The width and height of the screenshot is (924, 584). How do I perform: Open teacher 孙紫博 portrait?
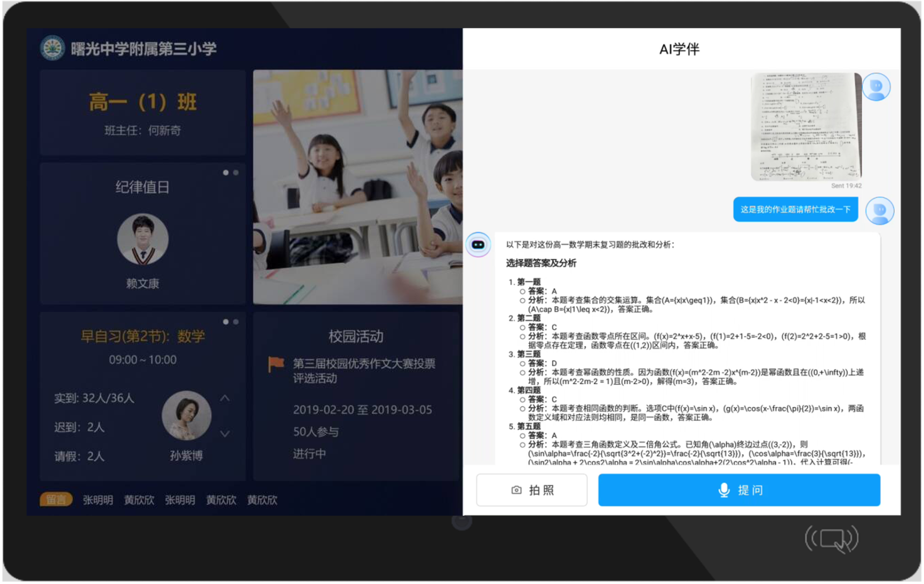pos(186,415)
